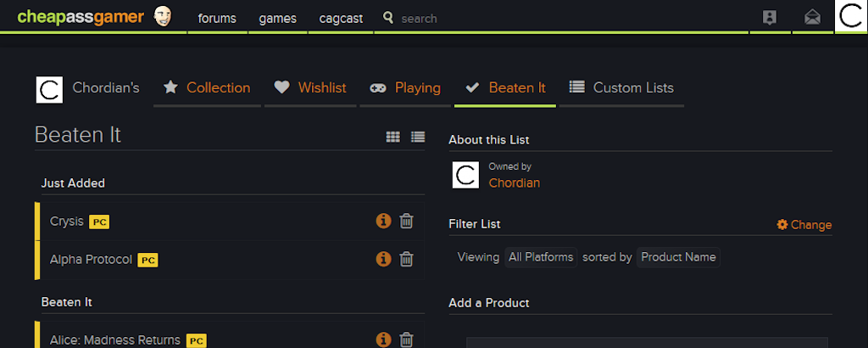
Task: Go to the Wishlist tab
Action: click(x=310, y=87)
